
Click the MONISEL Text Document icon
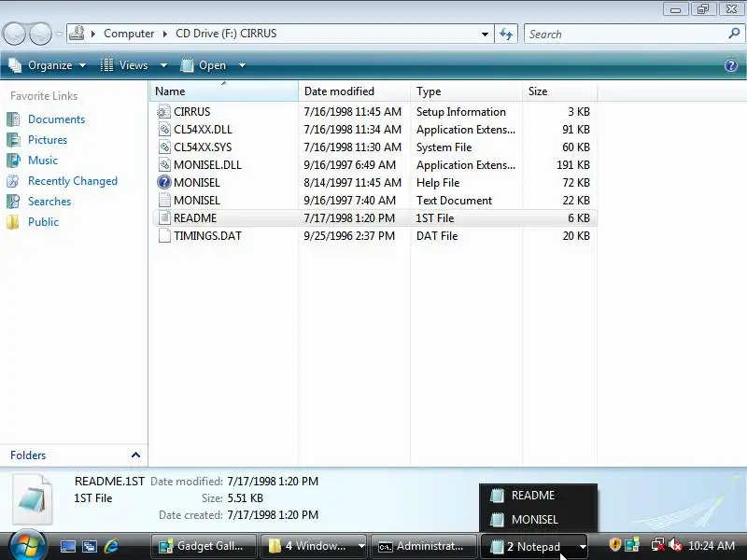tap(164, 200)
